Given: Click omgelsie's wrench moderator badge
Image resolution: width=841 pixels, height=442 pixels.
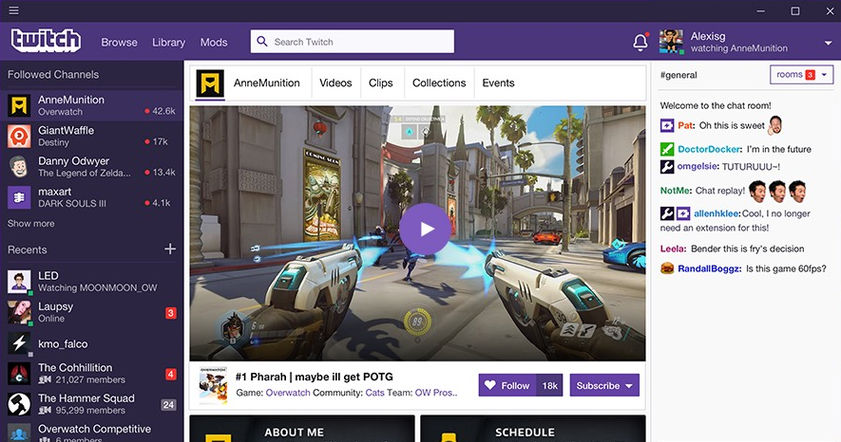Looking at the screenshot, I should pos(667,166).
